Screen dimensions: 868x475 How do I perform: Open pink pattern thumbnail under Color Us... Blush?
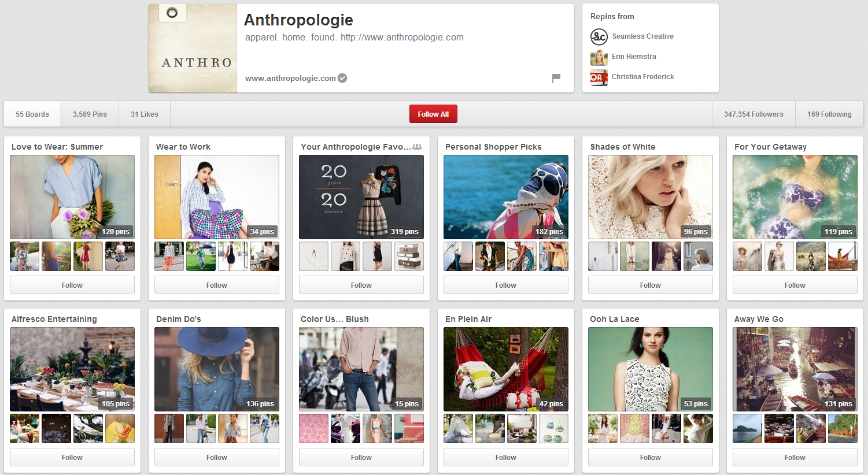[314, 428]
